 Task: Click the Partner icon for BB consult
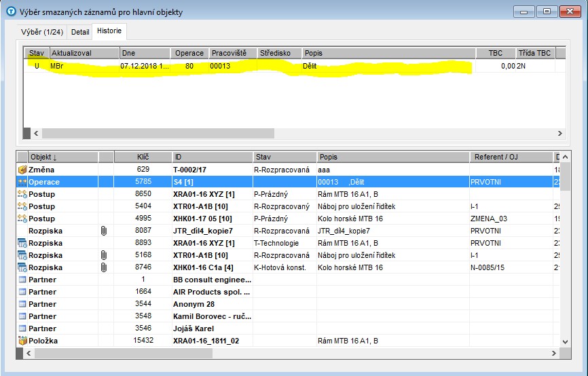pyautogui.click(x=22, y=280)
